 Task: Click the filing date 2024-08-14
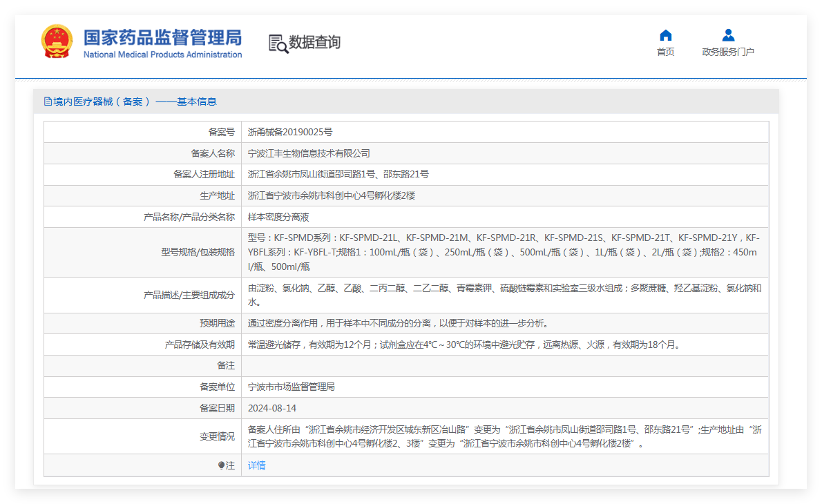coord(272,408)
